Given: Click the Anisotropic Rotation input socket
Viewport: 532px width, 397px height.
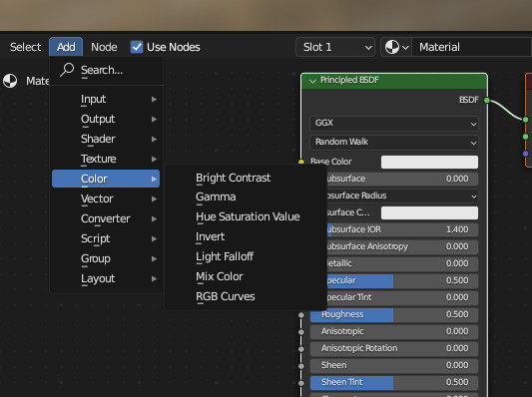Looking at the screenshot, I should click(301, 349).
